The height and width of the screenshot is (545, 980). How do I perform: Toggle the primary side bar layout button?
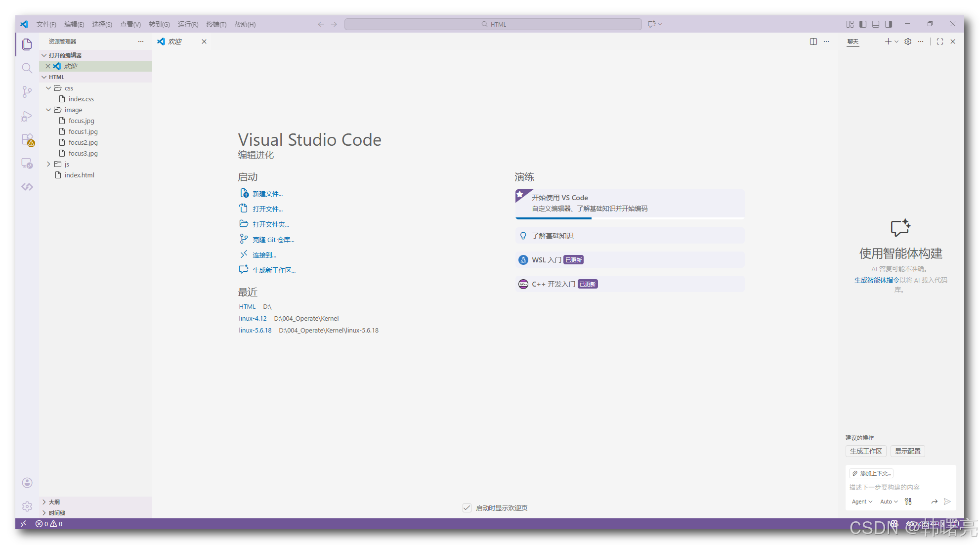tap(863, 24)
